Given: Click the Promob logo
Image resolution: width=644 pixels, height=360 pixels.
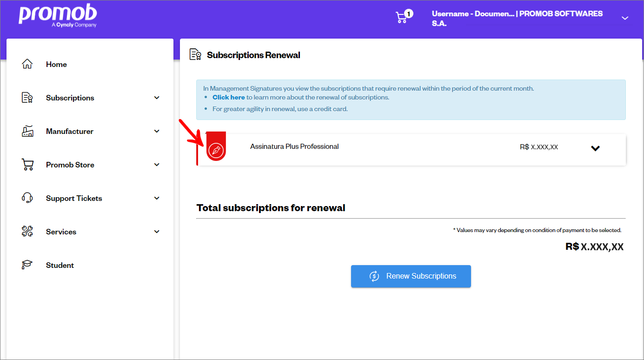Looking at the screenshot, I should [58, 16].
